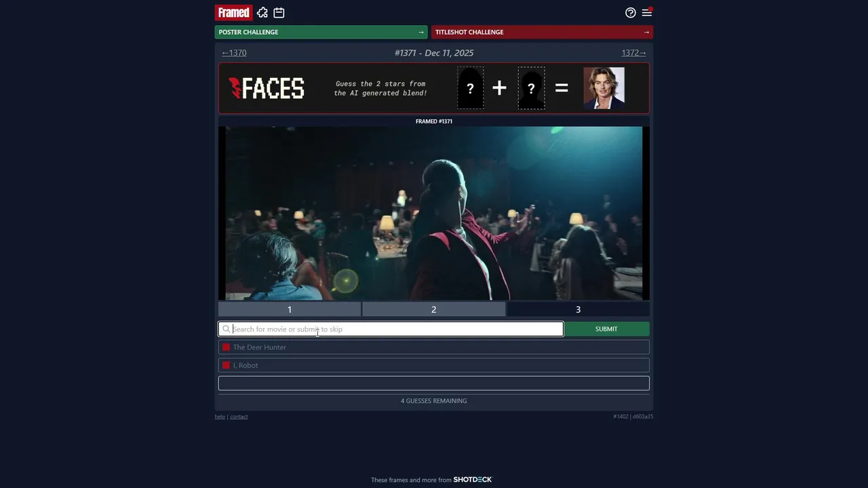Switch to frame tab 2

click(x=434, y=309)
